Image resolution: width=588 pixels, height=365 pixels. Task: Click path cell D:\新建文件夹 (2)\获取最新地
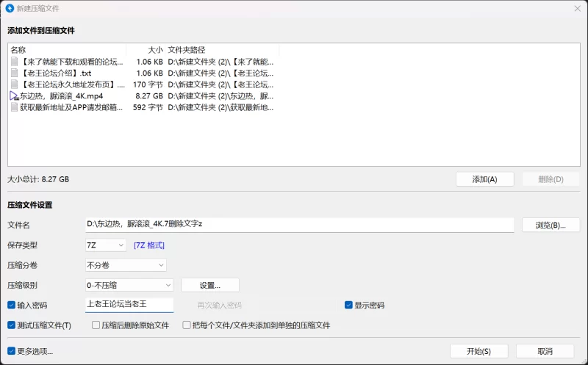(x=220, y=107)
